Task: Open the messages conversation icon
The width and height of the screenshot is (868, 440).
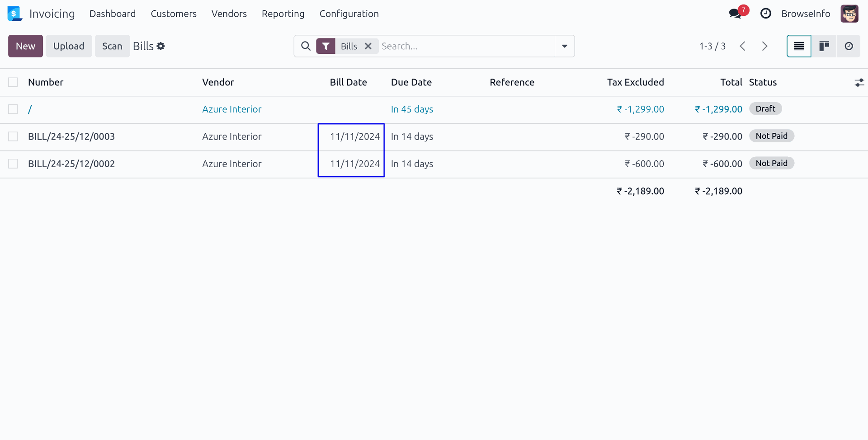Action: 736,14
